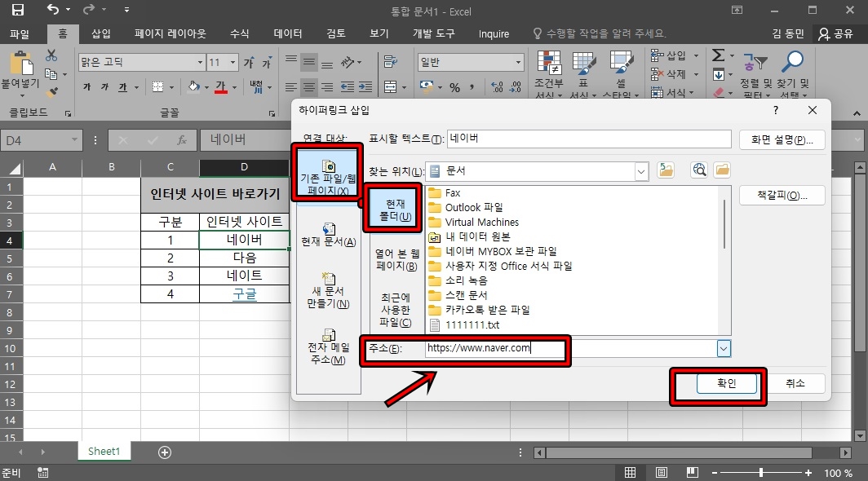Switch to Page Layout tab
This screenshot has width=868, height=481.
tap(170, 33)
